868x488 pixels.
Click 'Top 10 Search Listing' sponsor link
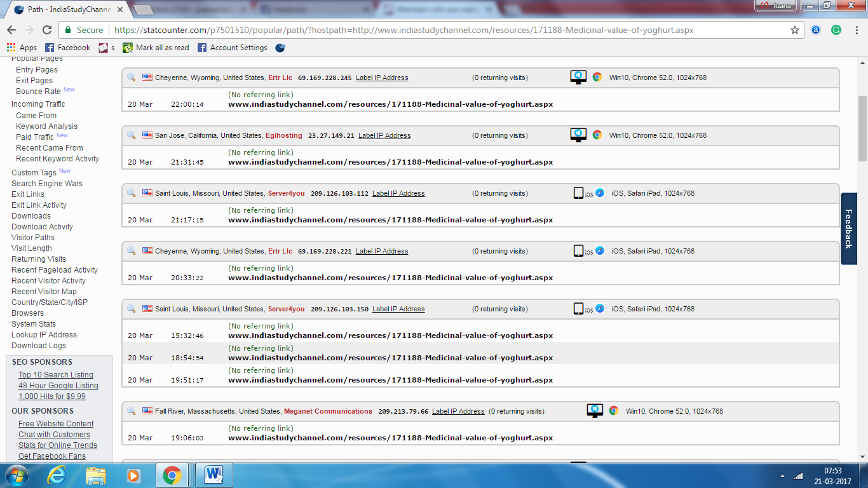pyautogui.click(x=56, y=375)
